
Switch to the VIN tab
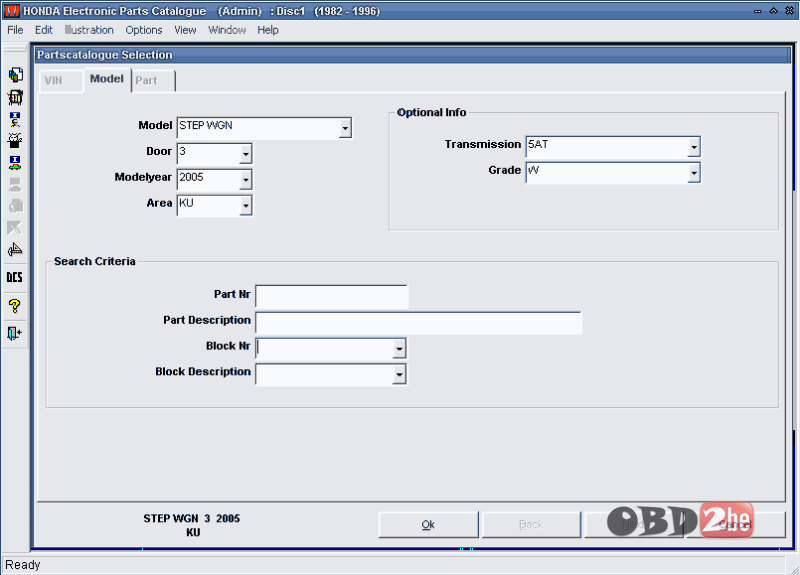[x=61, y=81]
